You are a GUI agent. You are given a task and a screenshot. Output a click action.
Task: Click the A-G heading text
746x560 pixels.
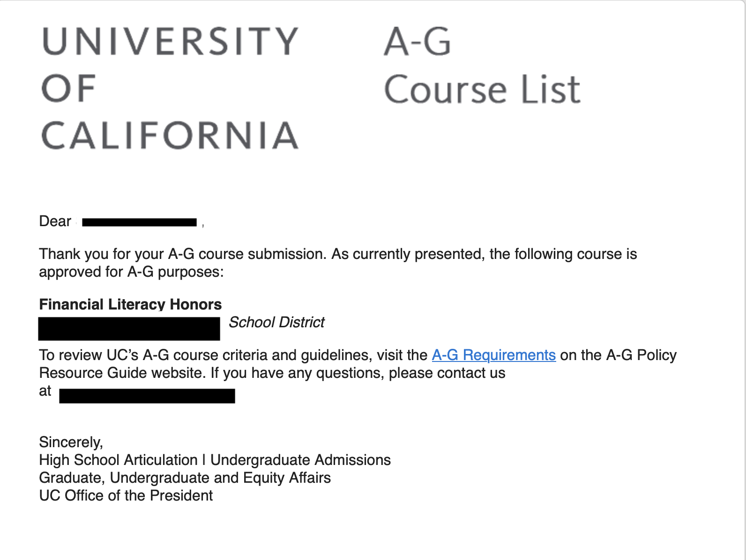click(417, 42)
